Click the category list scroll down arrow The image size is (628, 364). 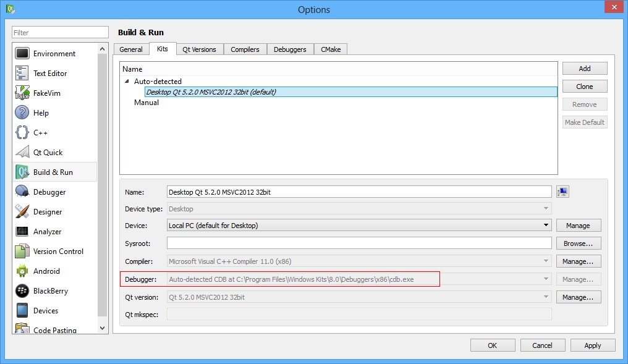[102, 328]
